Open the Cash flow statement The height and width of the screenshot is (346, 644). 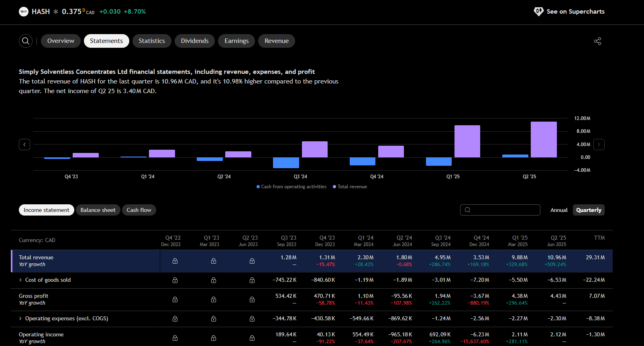click(x=139, y=210)
